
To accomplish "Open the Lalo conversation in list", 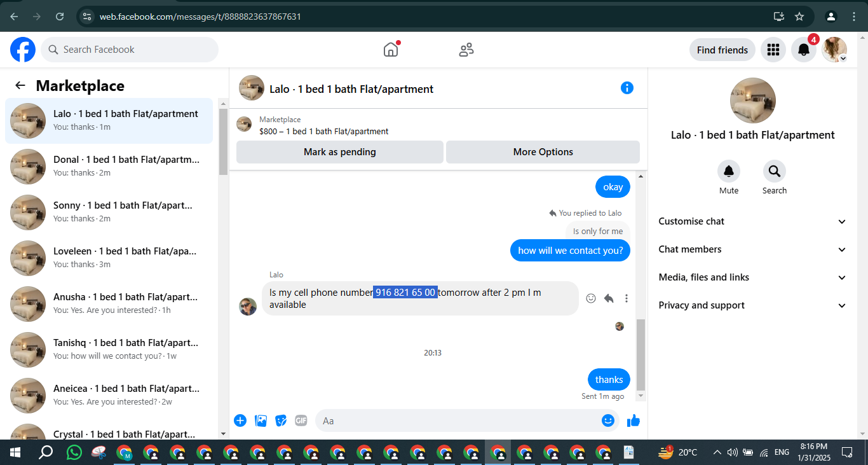I will click(109, 121).
